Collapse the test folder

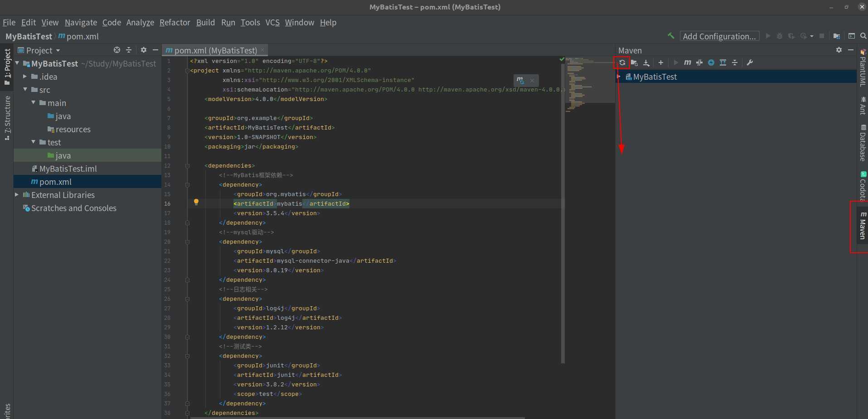pos(34,142)
